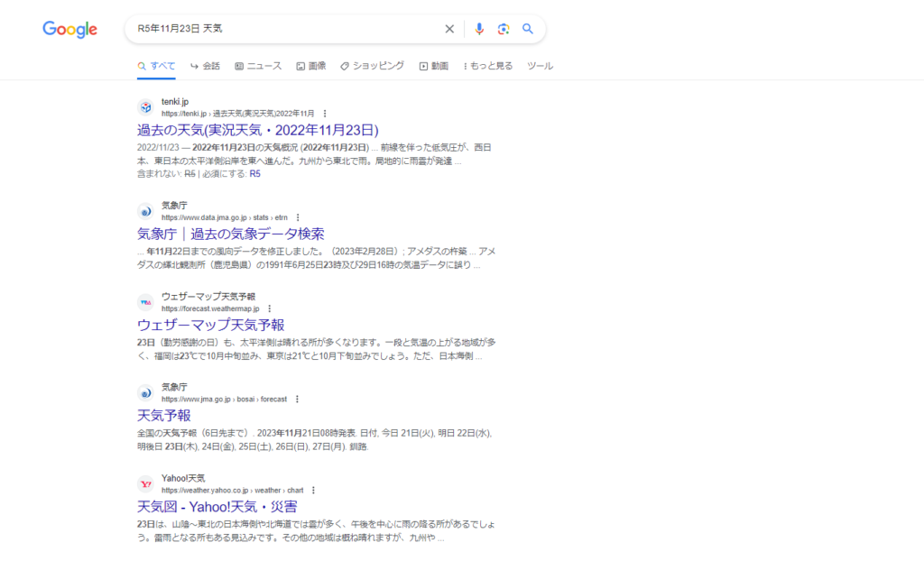Open the ツール options

click(540, 66)
